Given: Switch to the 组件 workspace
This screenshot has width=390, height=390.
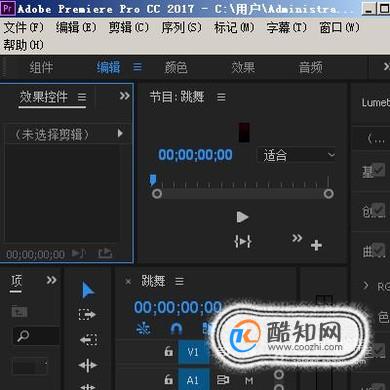Looking at the screenshot, I should [41, 67].
